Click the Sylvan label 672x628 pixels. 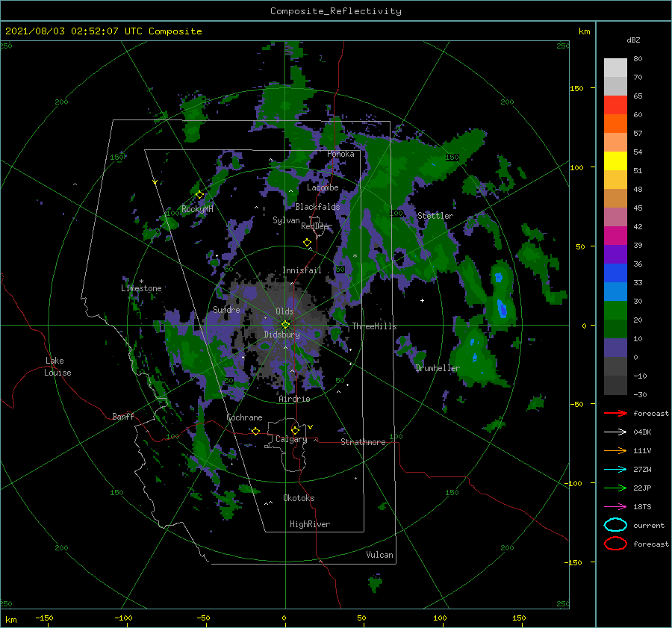click(x=286, y=220)
